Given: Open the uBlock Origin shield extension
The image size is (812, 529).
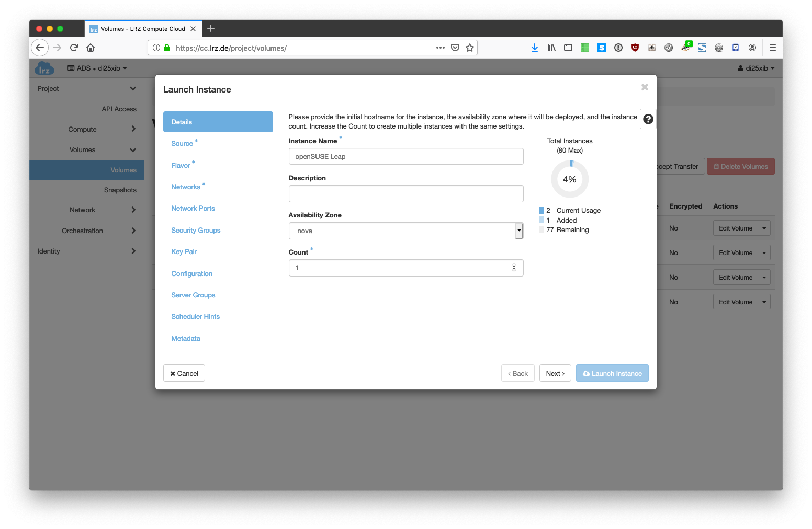Looking at the screenshot, I should 635,48.
